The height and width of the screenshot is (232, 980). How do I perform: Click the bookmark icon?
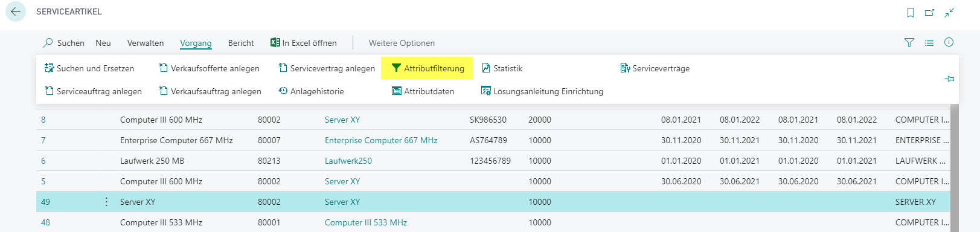pyautogui.click(x=911, y=12)
